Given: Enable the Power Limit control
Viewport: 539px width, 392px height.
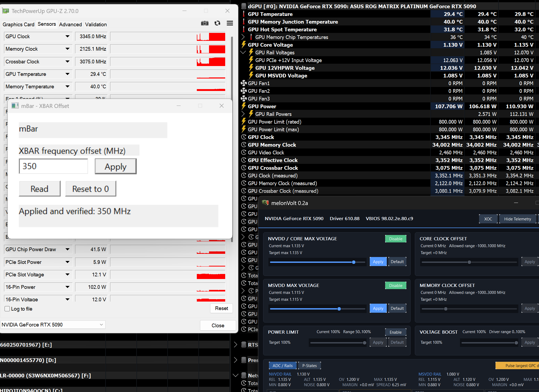Looking at the screenshot, I should point(395,332).
